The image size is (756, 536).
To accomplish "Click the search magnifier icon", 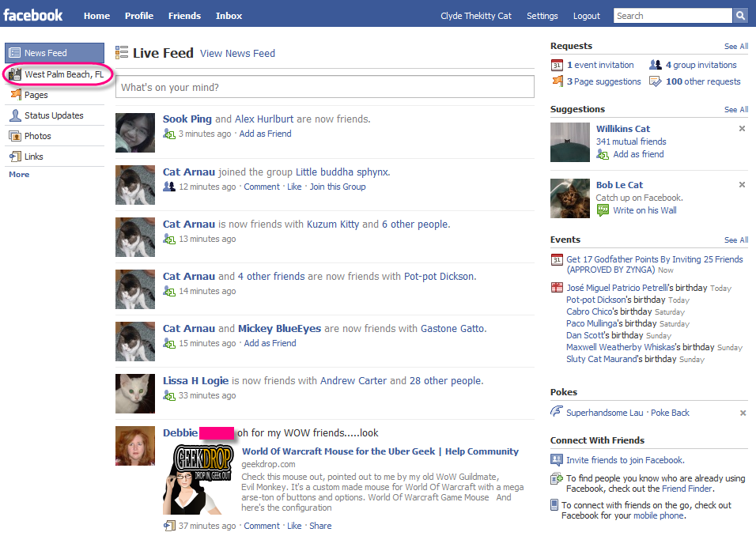I will 740,16.
